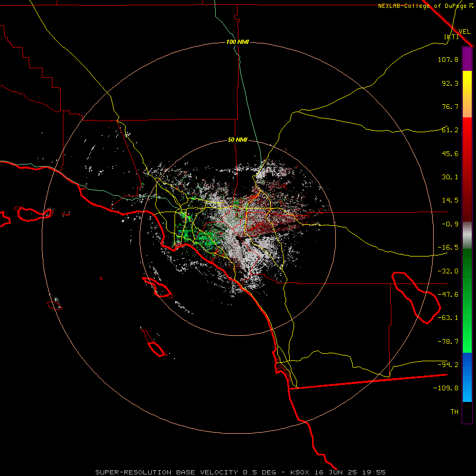This screenshot has width=476, height=476.
Task: Select the yellow-orange segment of the color bar
Action: 467,94
